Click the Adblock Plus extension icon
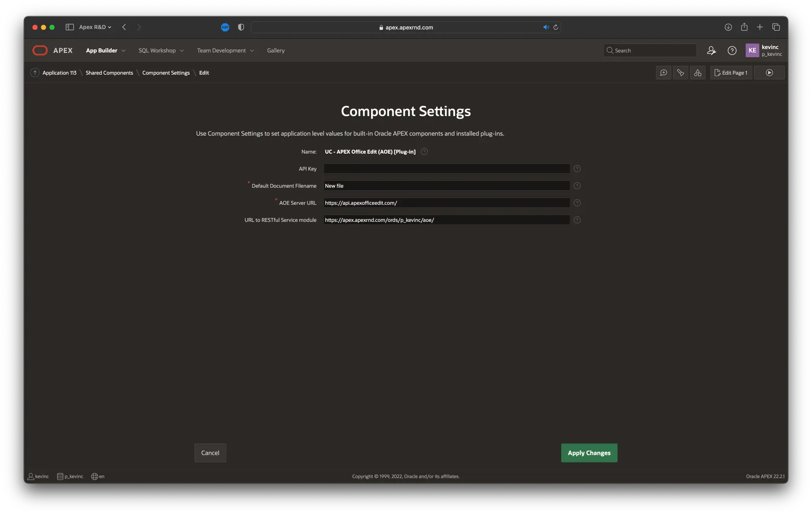Image resolution: width=812 pixels, height=515 pixels. tap(225, 27)
